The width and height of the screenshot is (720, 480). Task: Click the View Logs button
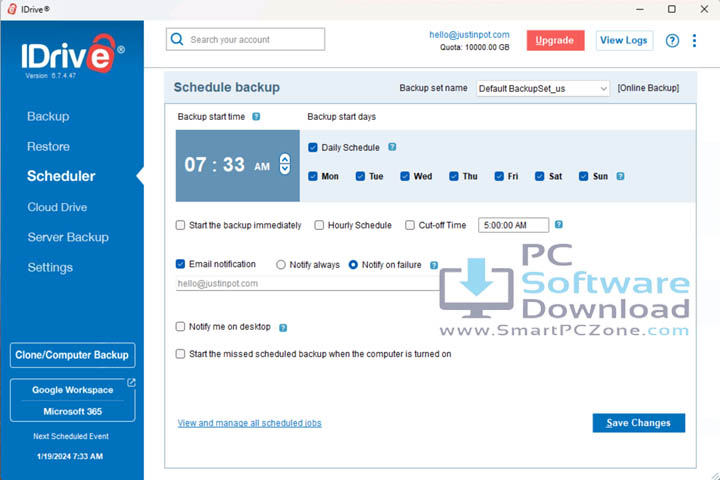coord(624,40)
